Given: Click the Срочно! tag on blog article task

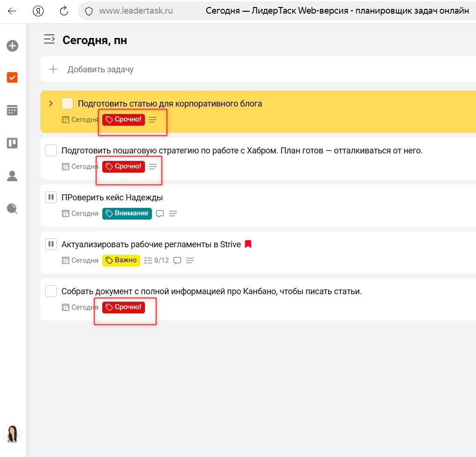Looking at the screenshot, I should pos(123,120).
